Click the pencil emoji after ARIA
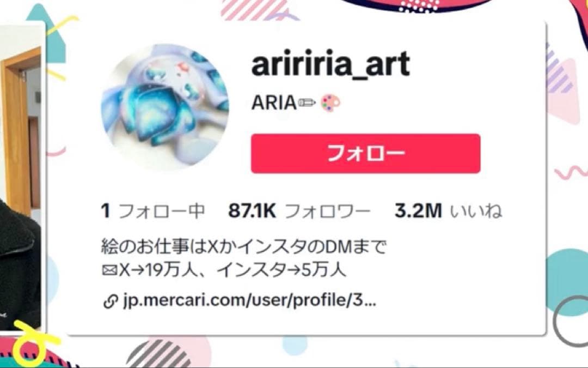588x368 pixels. [x=307, y=102]
